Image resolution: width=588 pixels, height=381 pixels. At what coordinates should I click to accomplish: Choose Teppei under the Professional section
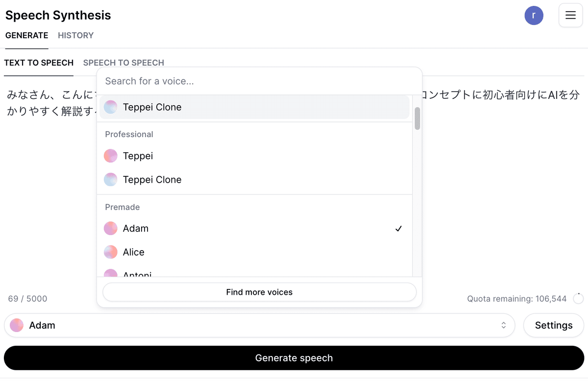[138, 156]
